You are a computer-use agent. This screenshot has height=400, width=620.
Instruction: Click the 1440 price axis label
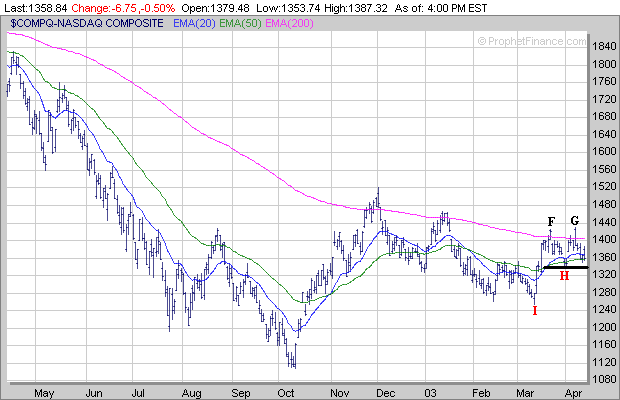click(604, 222)
